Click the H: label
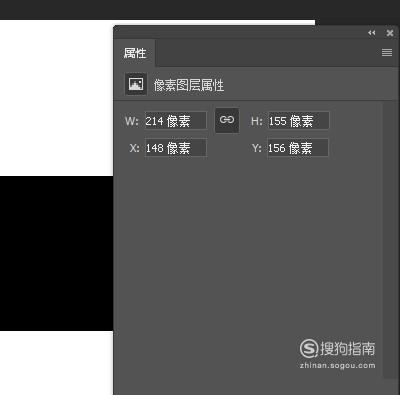 (x=257, y=121)
